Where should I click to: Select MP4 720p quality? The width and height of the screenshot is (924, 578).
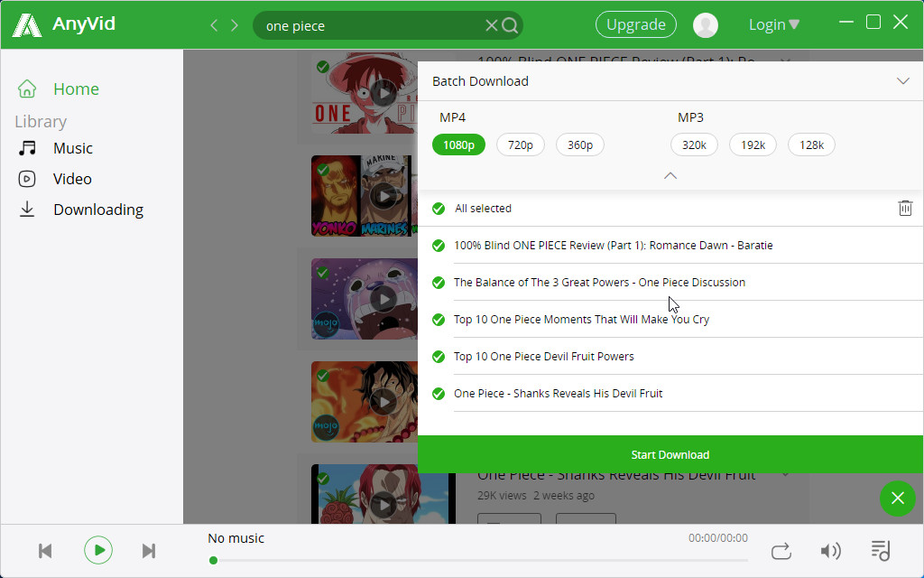521,145
